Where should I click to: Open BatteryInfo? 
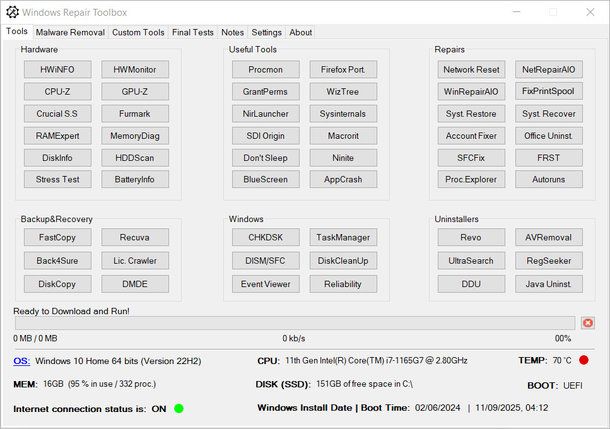[x=135, y=179]
